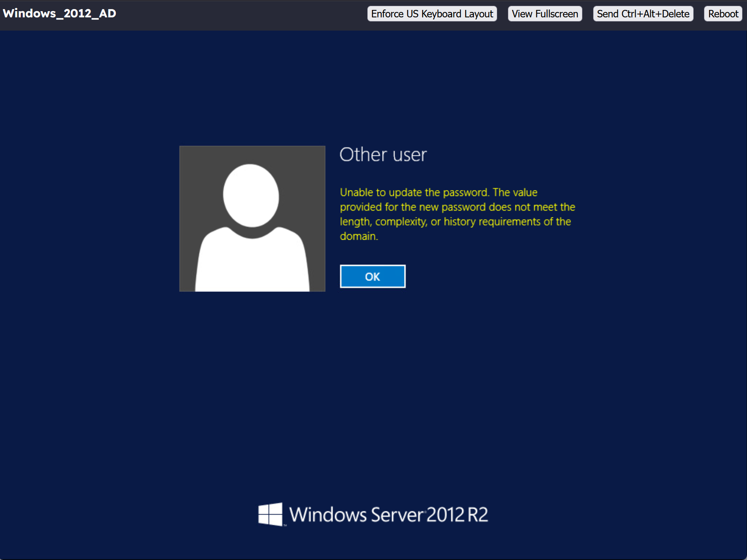Send Ctrl+Alt+Delete to the VM
This screenshot has width=747, height=560.
coord(643,14)
